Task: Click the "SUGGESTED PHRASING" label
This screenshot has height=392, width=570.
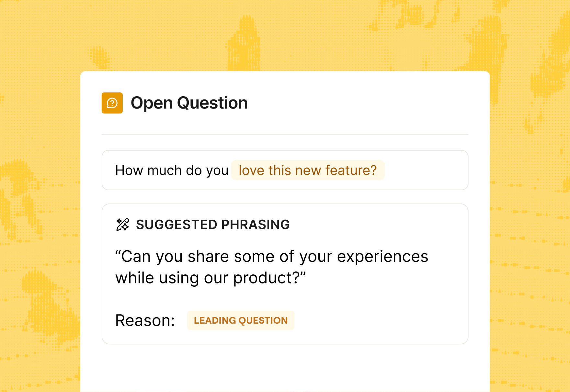Action: (213, 225)
